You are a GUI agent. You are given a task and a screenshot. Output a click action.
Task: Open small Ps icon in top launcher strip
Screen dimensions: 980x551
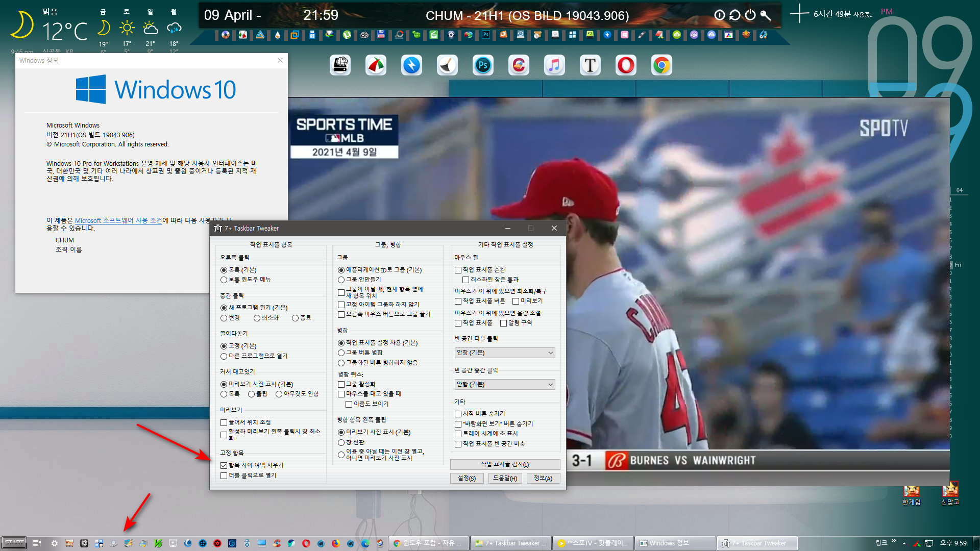pos(485,35)
